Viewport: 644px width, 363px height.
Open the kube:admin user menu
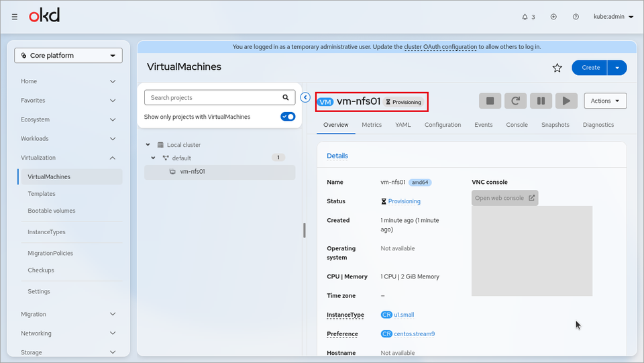[x=613, y=17]
